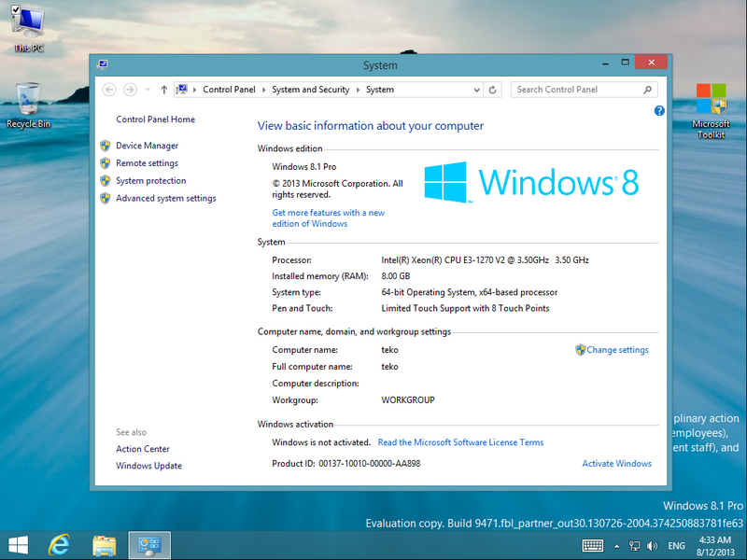Viewport: 747px width, 560px height.
Task: Launch Microsoft Toolkit desktop icon
Action: [x=711, y=111]
